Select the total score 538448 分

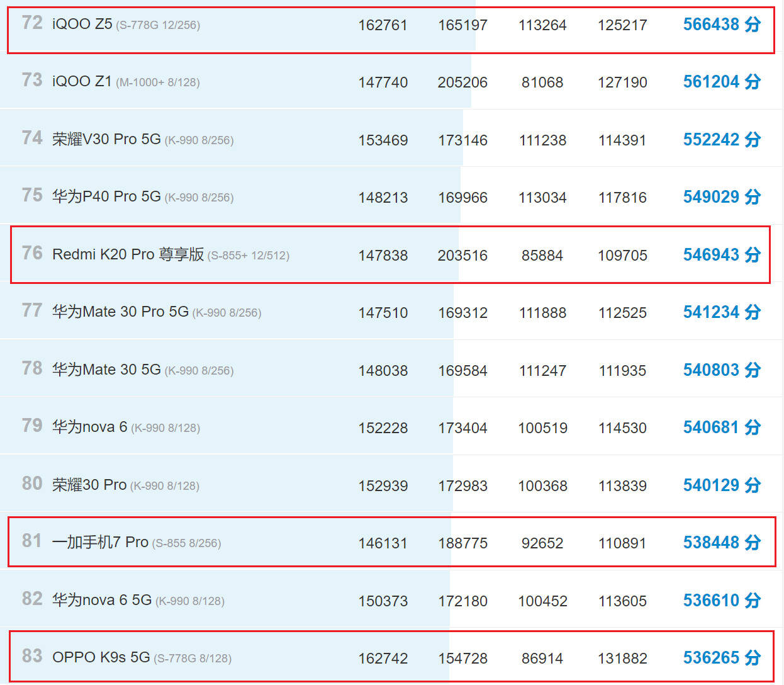pyautogui.click(x=722, y=543)
